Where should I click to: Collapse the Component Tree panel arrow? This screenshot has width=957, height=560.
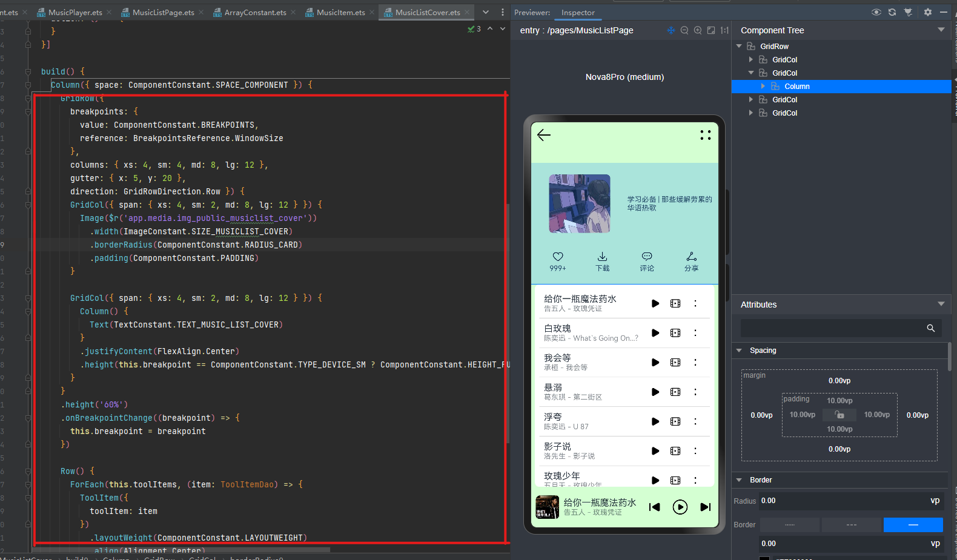[x=941, y=30]
